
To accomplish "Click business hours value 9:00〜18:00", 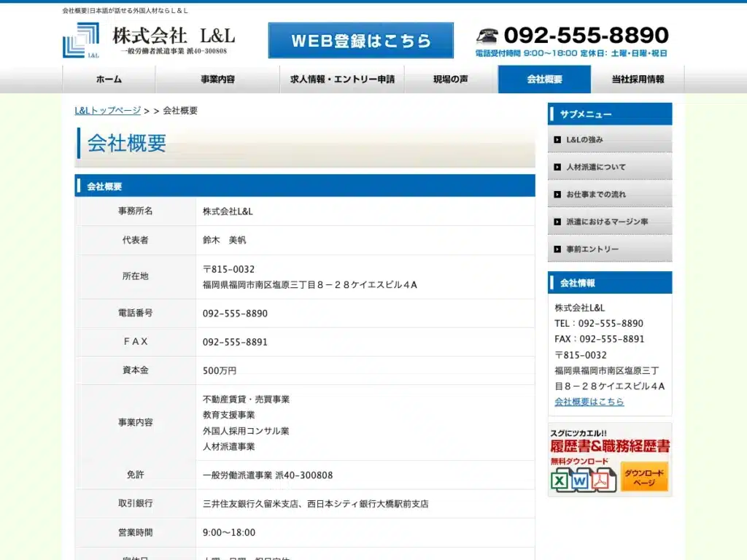I will click(x=229, y=532).
